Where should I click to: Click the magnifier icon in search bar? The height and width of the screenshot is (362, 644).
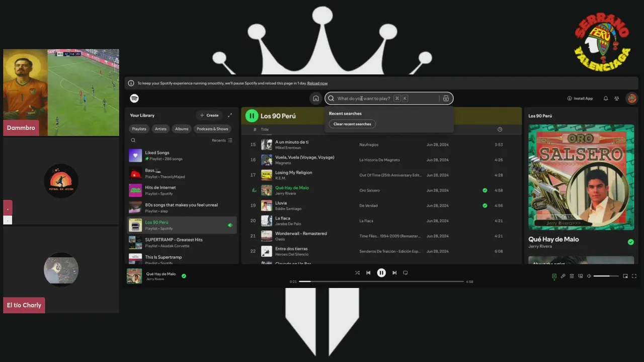click(x=331, y=99)
